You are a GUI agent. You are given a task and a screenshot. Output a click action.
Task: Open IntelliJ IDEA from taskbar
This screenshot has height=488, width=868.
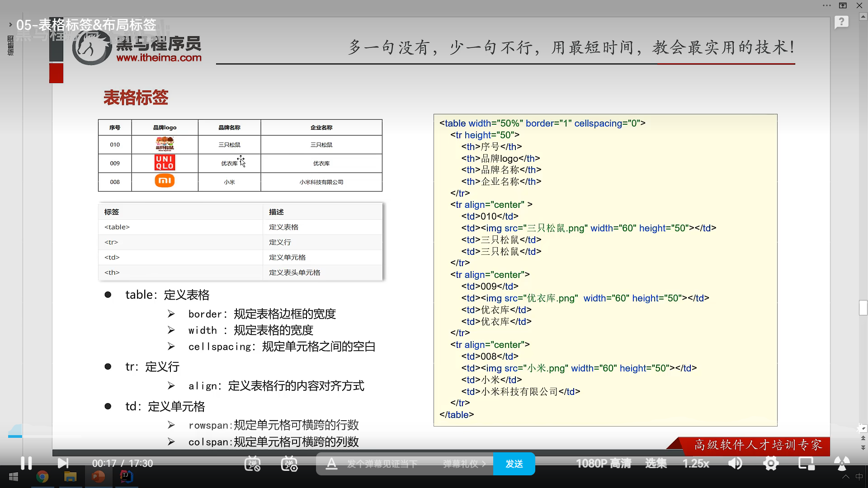pos(126,477)
